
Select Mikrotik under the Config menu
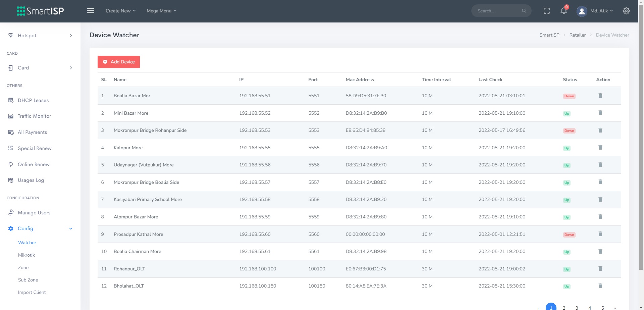26,255
